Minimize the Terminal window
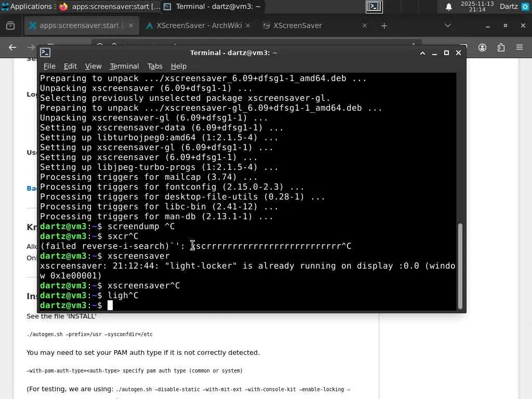The image size is (532, 399). (x=434, y=53)
